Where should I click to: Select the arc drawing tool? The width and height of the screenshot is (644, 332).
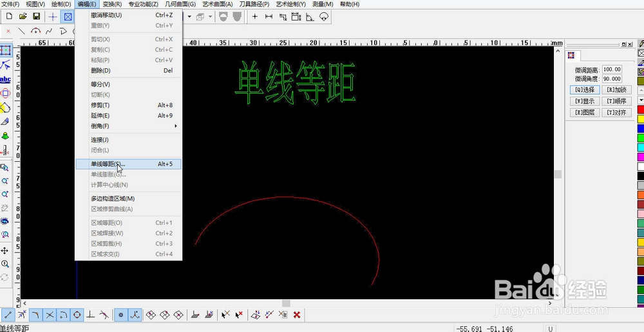pyautogui.click(x=35, y=31)
